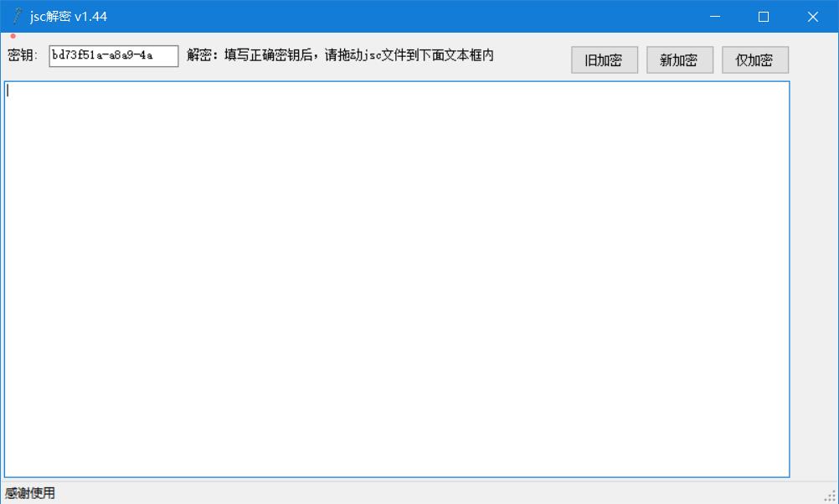
Task: Click the jsc解密 app icon in title bar
Action: [17, 16]
